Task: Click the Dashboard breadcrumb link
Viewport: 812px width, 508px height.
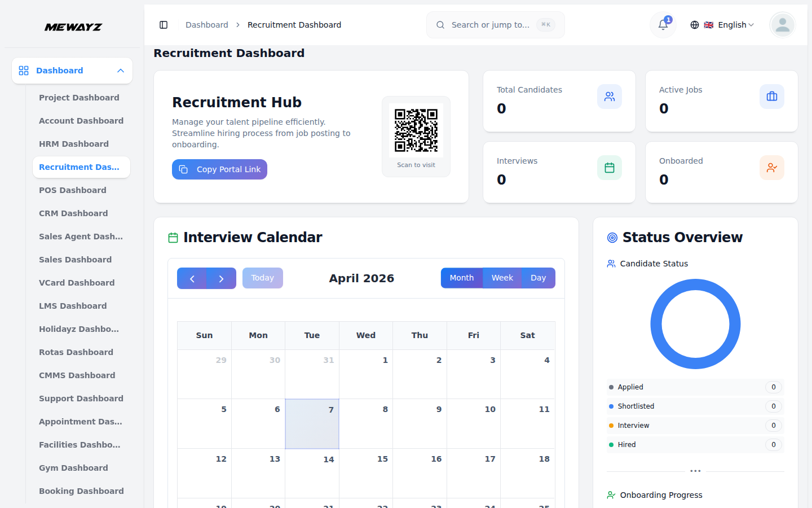Action: 206,25
